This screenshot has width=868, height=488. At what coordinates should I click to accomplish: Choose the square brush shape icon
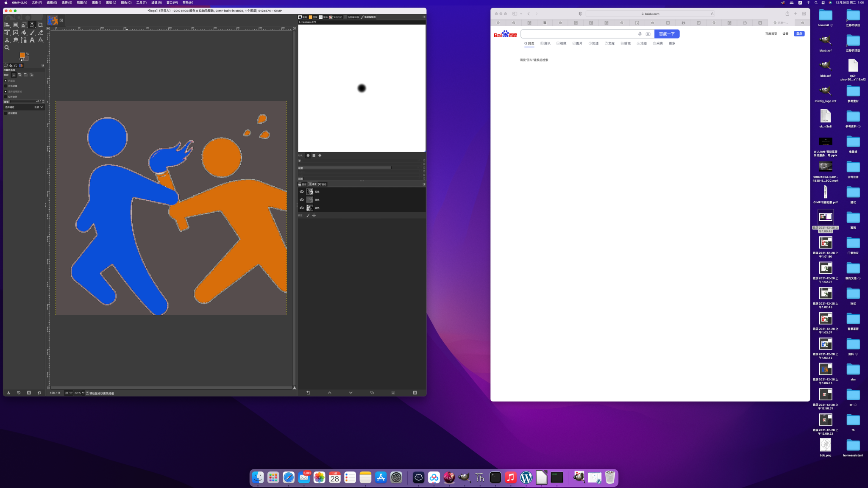(314, 155)
